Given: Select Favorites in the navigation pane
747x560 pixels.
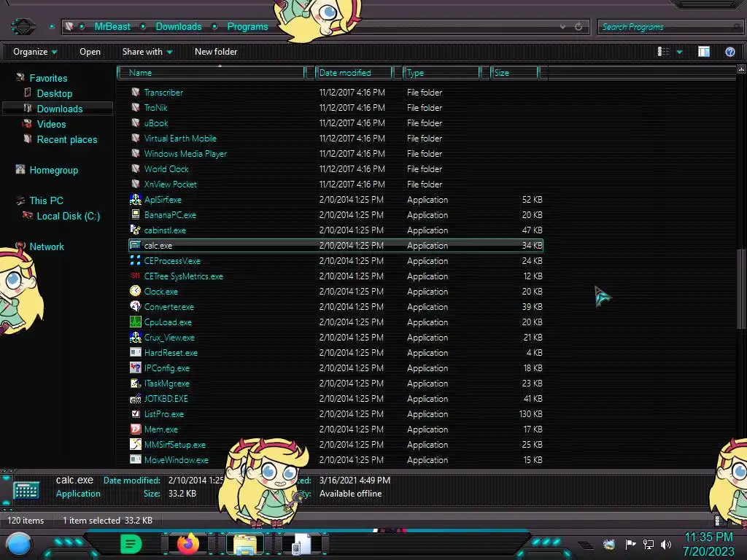Looking at the screenshot, I should click(x=48, y=78).
